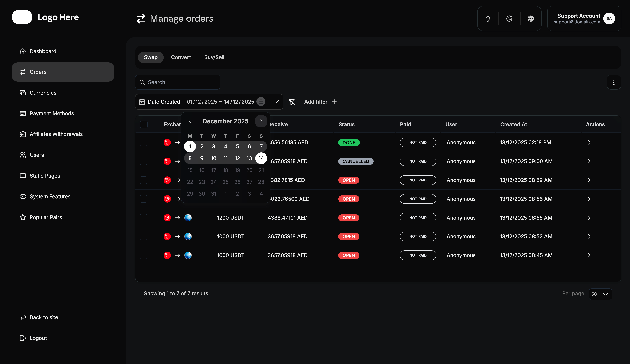Select the Payment Methods sidebar icon
The image size is (634, 364).
(x=23, y=113)
